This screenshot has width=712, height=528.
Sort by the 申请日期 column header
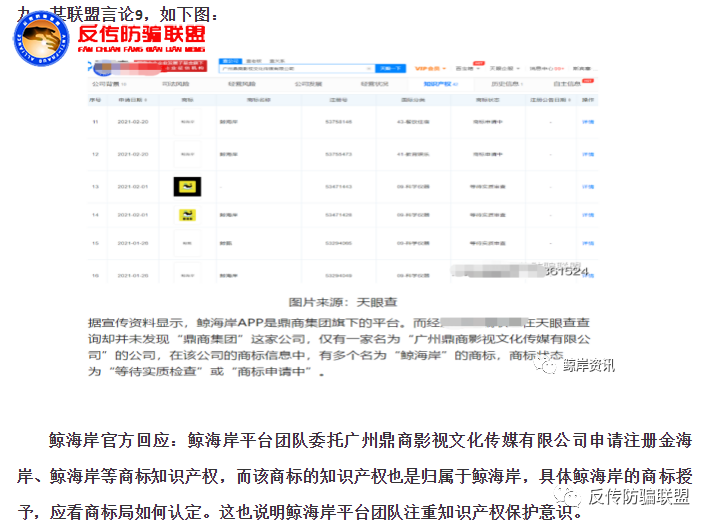[133, 100]
